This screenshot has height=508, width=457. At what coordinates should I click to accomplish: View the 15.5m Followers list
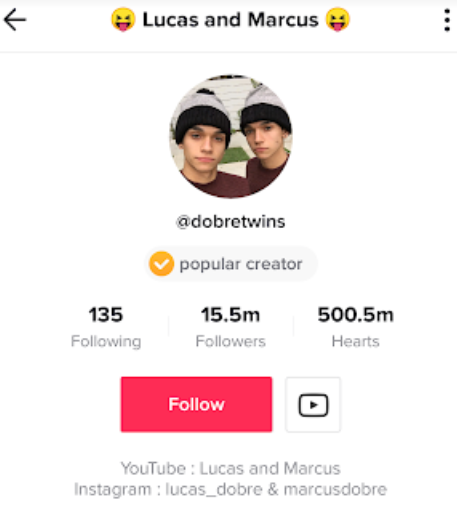pyautogui.click(x=231, y=327)
